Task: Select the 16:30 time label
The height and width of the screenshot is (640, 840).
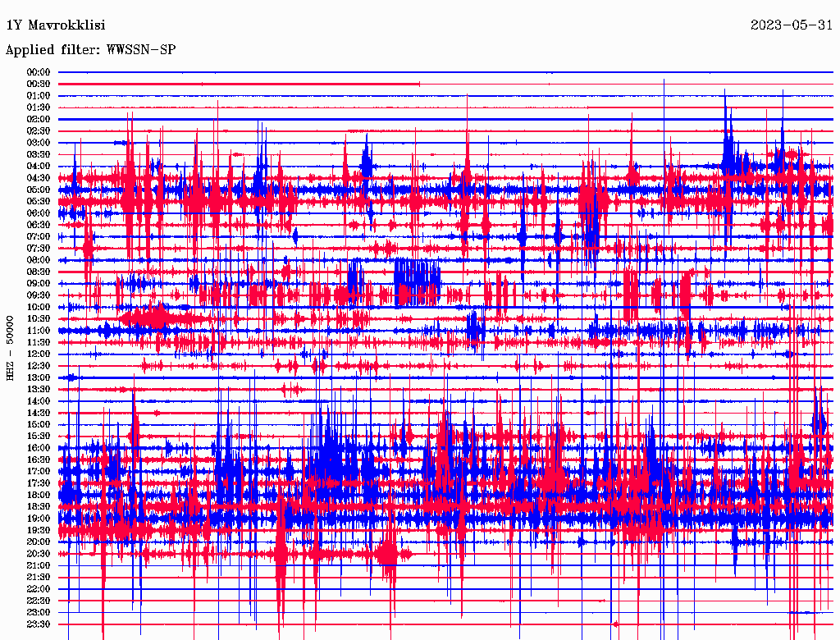Action: click(38, 460)
